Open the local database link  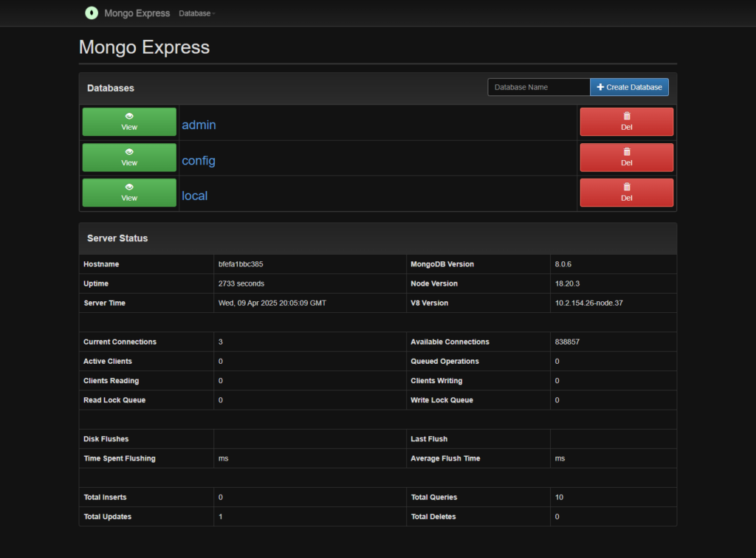(194, 196)
